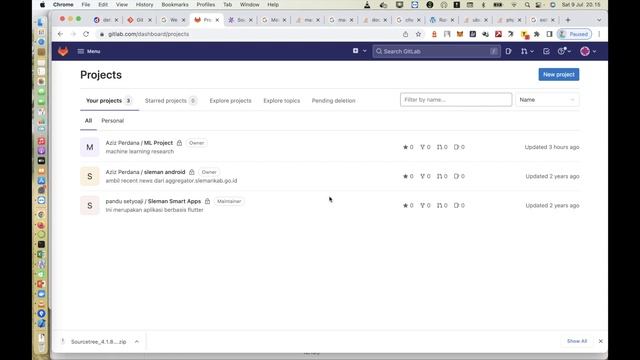Open the GitLab Menu hamburger

click(x=89, y=51)
